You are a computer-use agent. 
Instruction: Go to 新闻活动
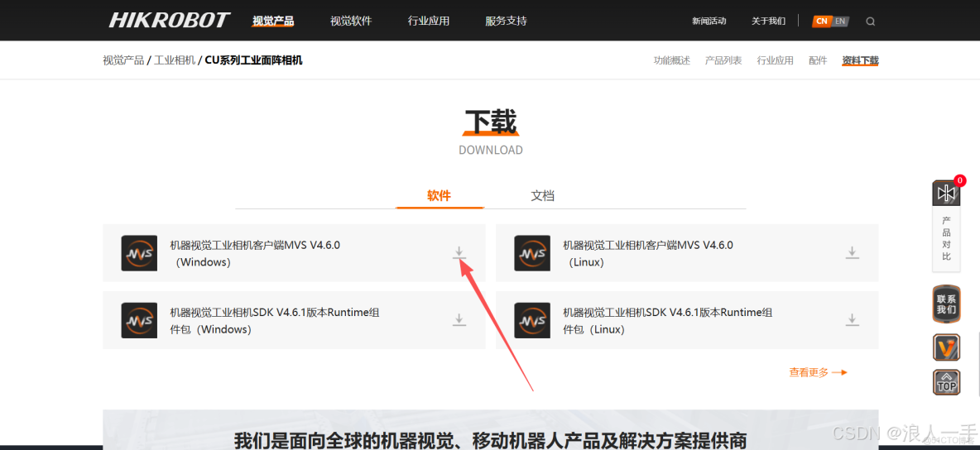[x=709, y=22]
